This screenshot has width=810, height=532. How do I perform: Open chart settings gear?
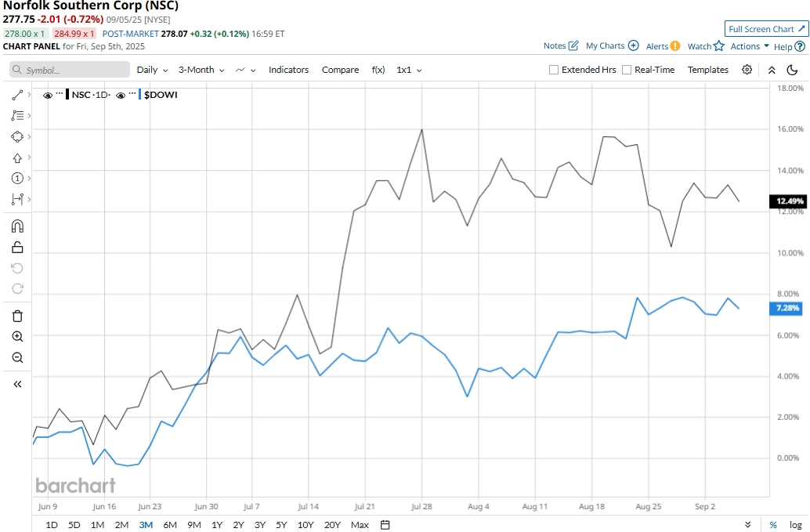coord(747,70)
